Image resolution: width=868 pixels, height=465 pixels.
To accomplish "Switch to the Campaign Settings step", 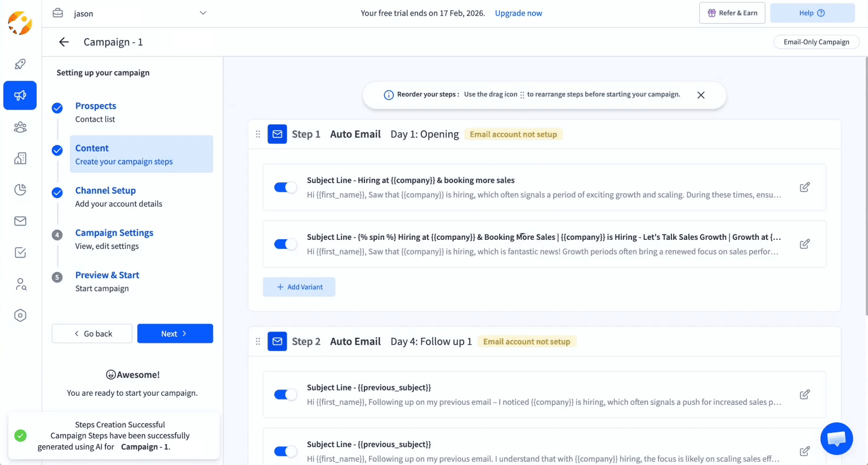I will coord(114,232).
